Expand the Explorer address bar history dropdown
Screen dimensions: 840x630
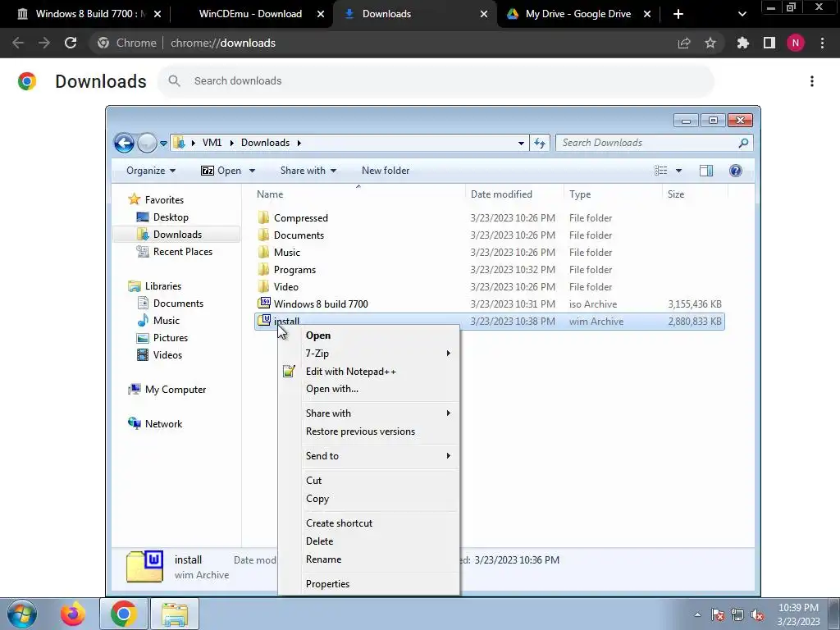click(521, 143)
